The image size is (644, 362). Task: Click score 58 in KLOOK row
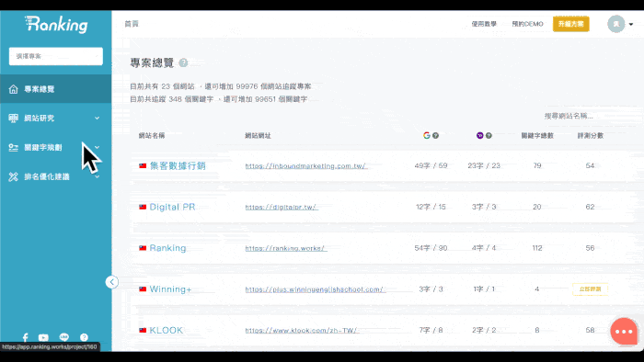(591, 330)
